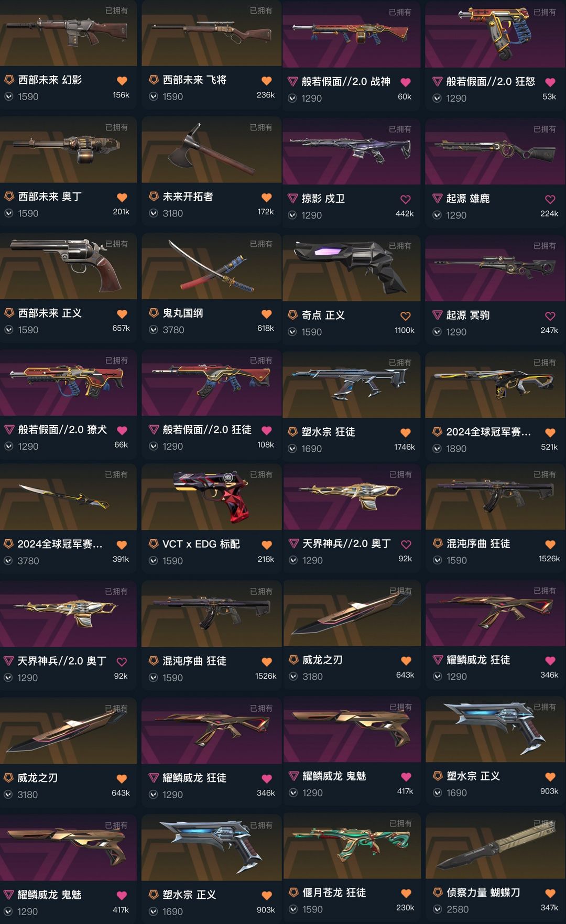Click the pink triangle tier icon of 起源 雄鹿
Image resolution: width=566 pixels, height=924 pixels.
click(437, 198)
